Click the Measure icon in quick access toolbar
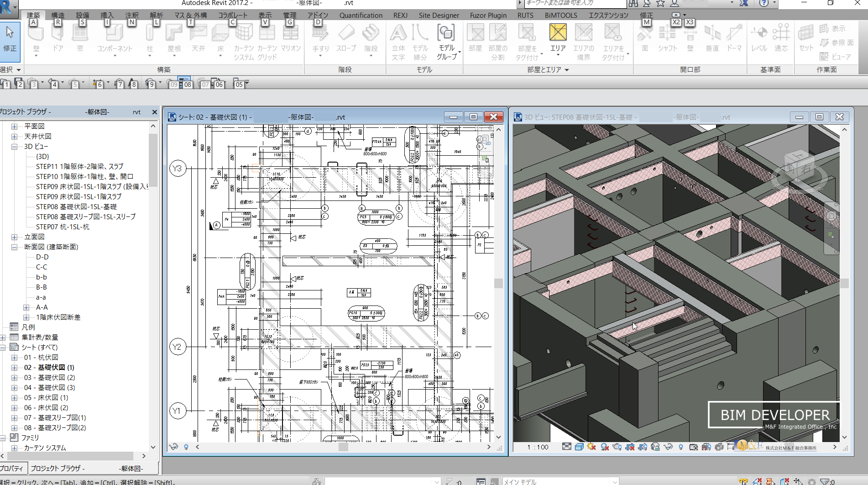Image resolution: width=868 pixels, height=485 pixels. [98, 84]
